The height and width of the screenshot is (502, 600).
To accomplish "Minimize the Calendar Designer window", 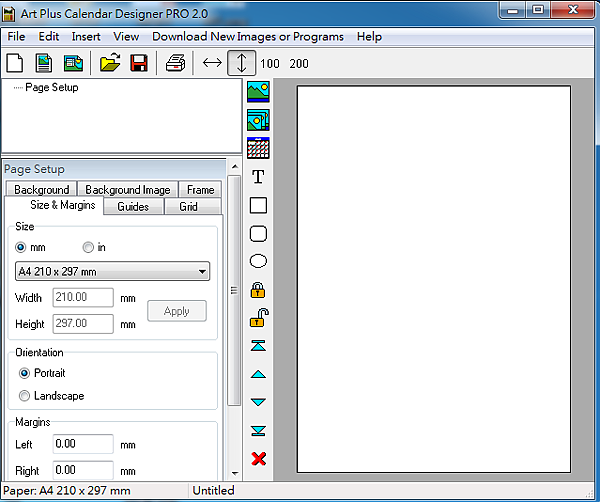I will tap(513, 10).
